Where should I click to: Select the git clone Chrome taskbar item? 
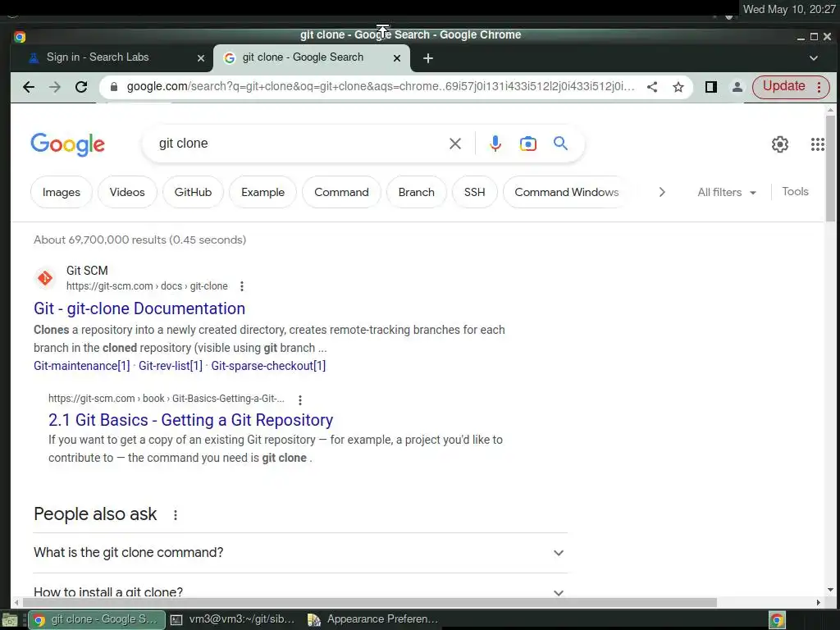click(97, 619)
